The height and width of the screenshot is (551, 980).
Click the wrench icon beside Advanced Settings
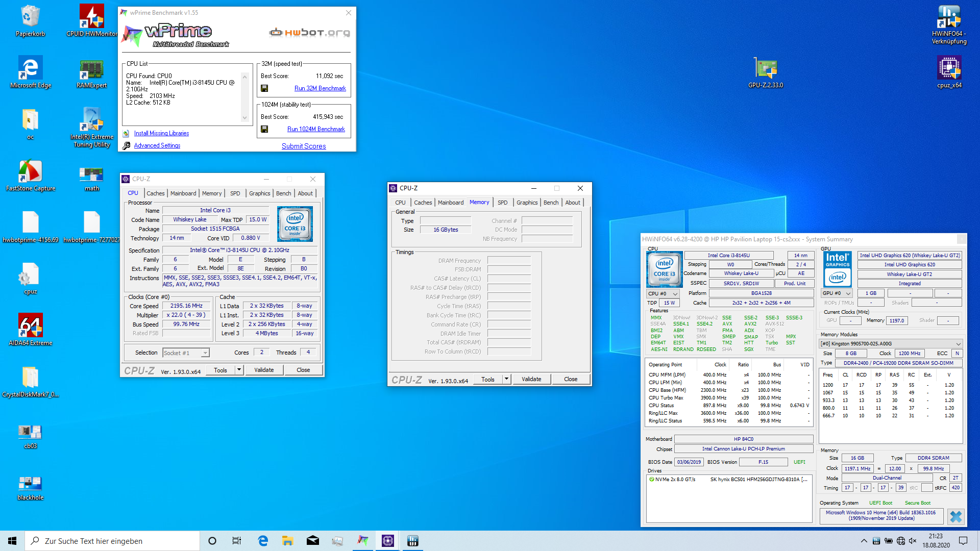[x=126, y=145]
